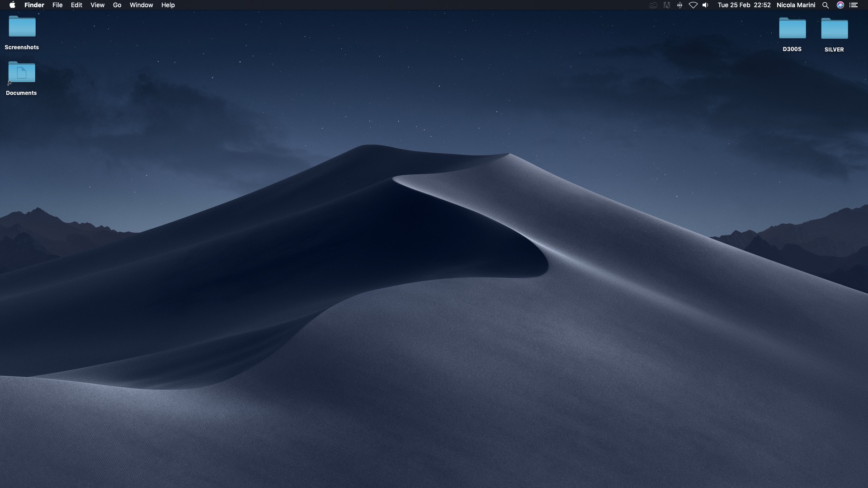
Task: Click the Screenshots folder label
Action: click(x=22, y=47)
